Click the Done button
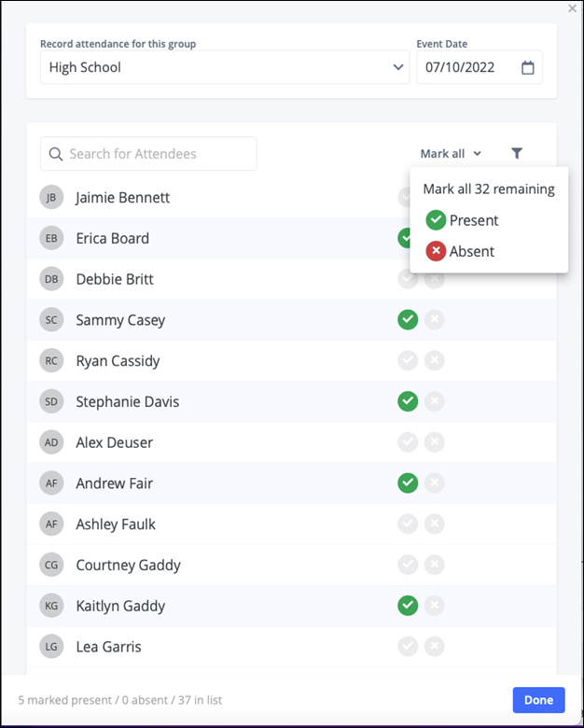This screenshot has height=728, width=584. 538,700
